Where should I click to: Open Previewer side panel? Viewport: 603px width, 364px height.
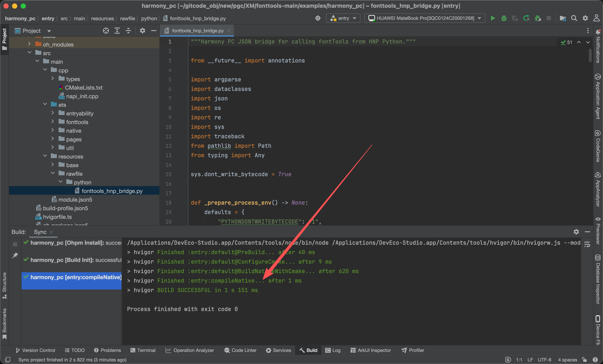click(x=598, y=231)
